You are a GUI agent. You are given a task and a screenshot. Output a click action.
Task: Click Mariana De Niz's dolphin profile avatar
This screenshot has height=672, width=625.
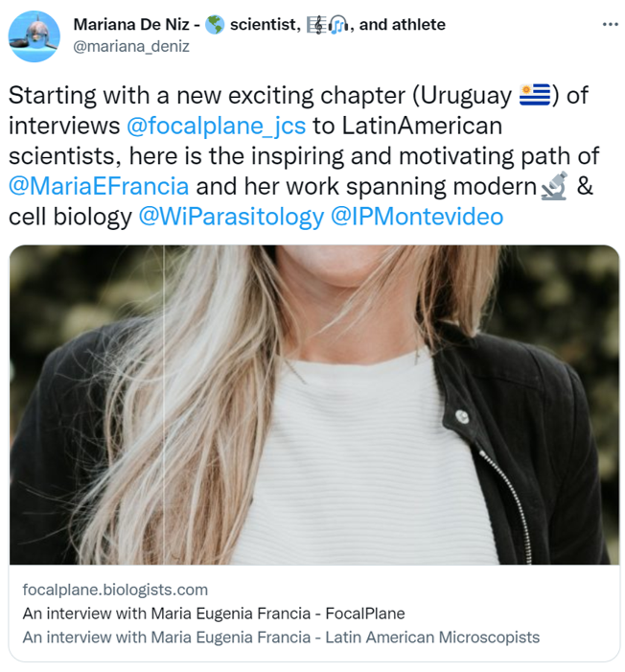tap(34, 36)
